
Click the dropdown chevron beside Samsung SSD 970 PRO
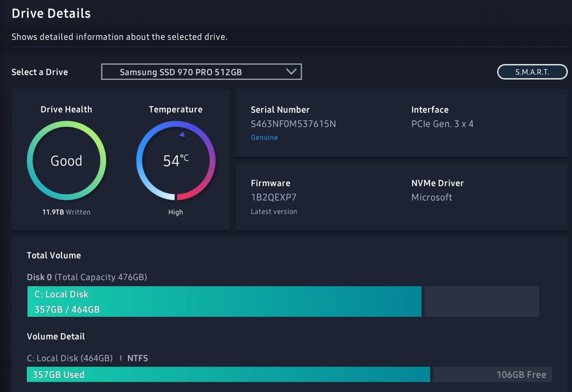pyautogui.click(x=291, y=72)
